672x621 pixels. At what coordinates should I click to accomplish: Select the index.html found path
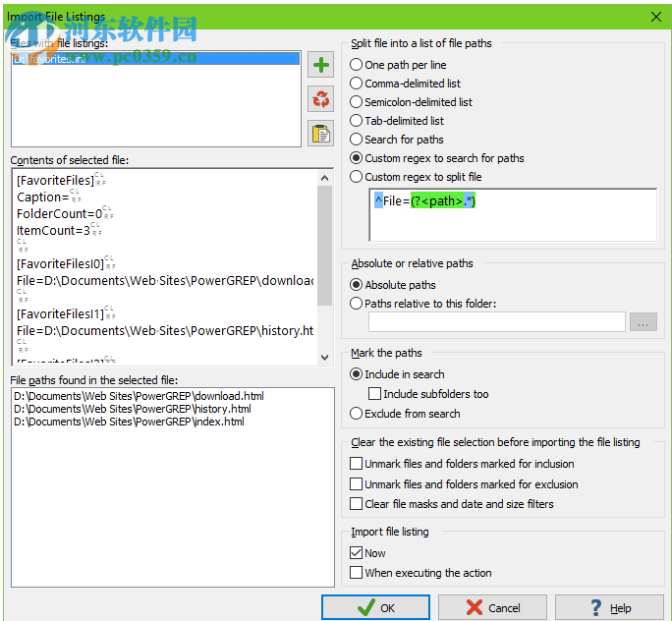(x=129, y=422)
